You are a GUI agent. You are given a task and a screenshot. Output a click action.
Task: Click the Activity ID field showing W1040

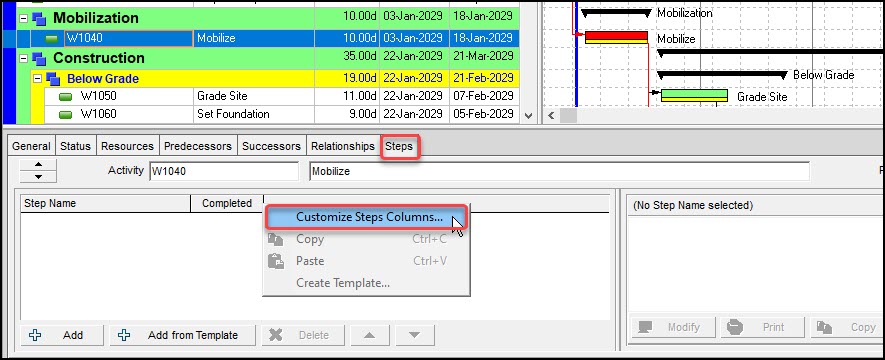[224, 171]
